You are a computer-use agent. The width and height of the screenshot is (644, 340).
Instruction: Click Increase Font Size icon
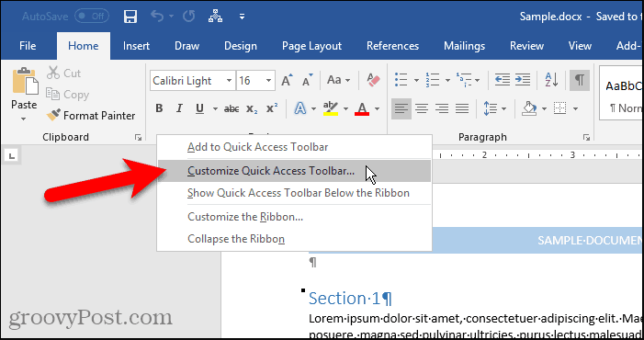tap(287, 81)
